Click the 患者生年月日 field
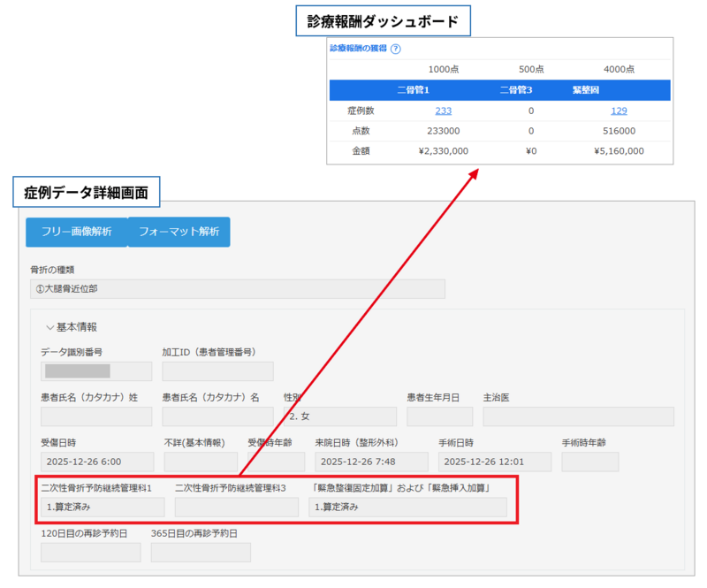This screenshot has width=707, height=588. (439, 416)
